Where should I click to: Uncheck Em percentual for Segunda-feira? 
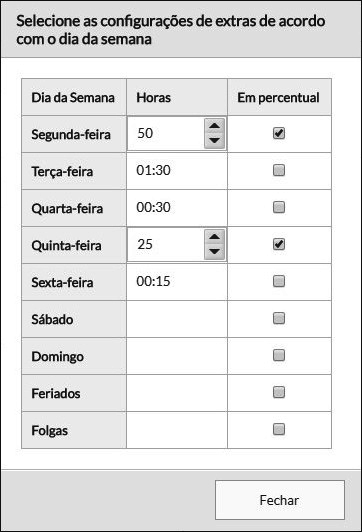coord(279,133)
